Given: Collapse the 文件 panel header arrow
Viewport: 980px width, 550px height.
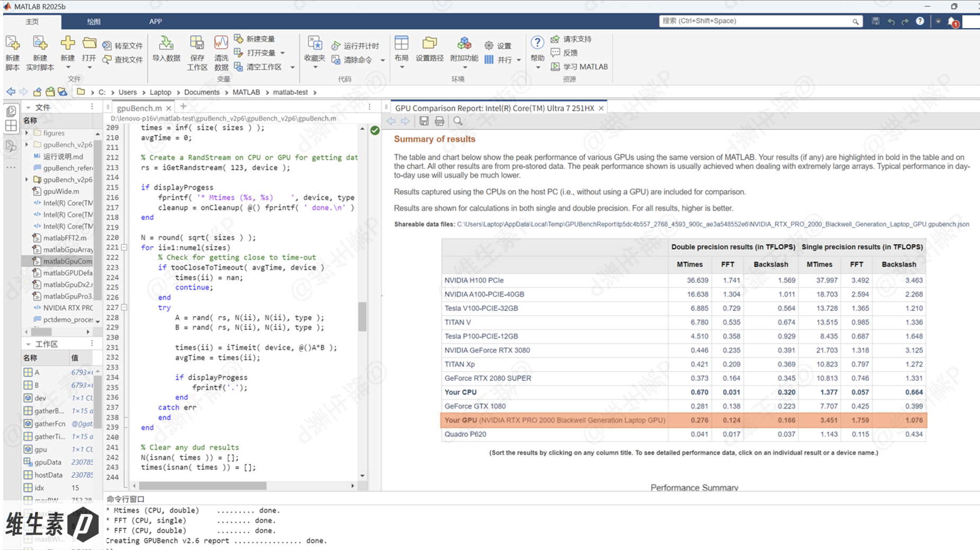Looking at the screenshot, I should (x=28, y=107).
